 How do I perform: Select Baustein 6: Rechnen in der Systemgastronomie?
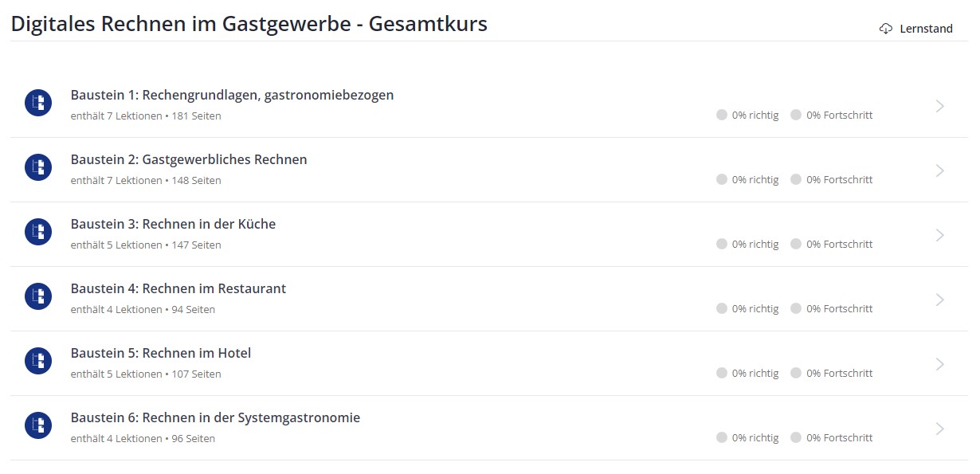pos(215,417)
